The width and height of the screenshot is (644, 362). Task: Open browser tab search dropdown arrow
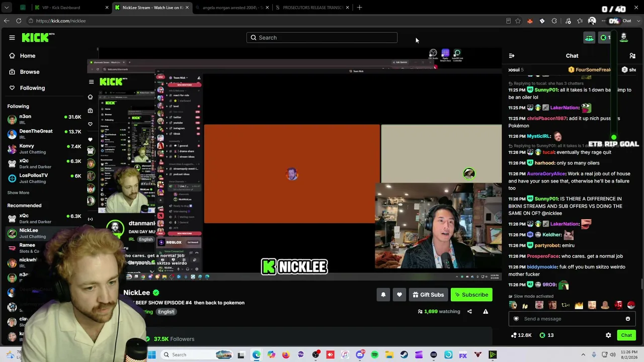(x=7, y=8)
